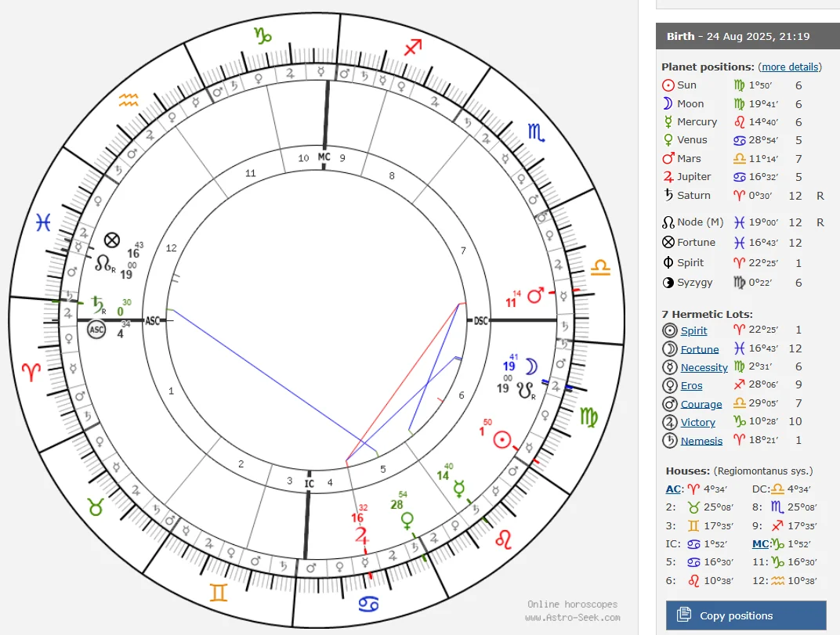The height and width of the screenshot is (635, 840).
Task: Click the green Capricorn sign on the wheel rim
Action: click(x=263, y=35)
